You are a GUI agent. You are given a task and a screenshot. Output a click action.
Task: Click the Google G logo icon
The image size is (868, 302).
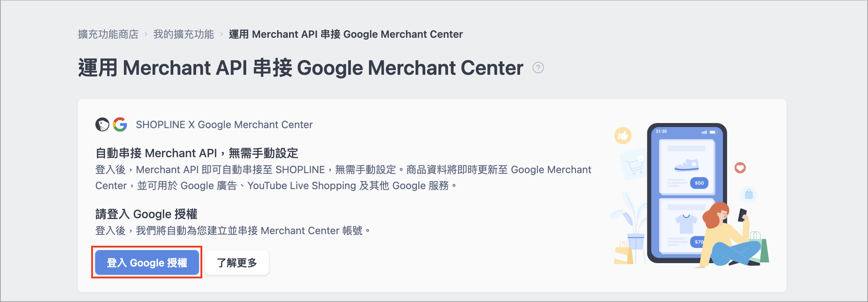point(120,125)
